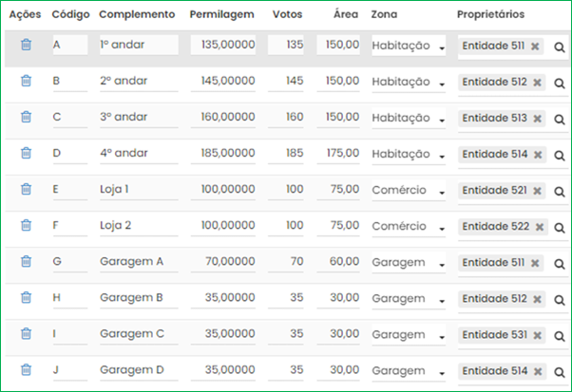Delete the 4º andar row with trash icon
The height and width of the screenshot is (392, 572).
click(x=26, y=153)
